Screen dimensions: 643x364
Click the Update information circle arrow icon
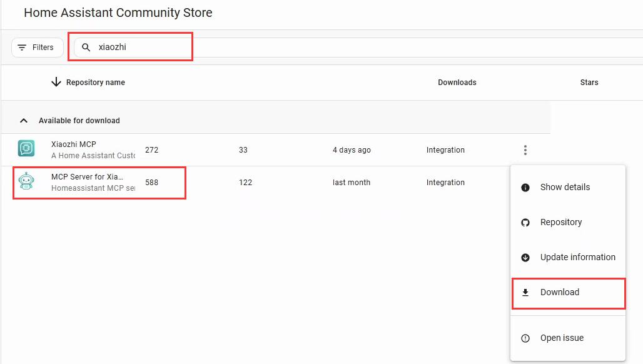[x=525, y=257]
